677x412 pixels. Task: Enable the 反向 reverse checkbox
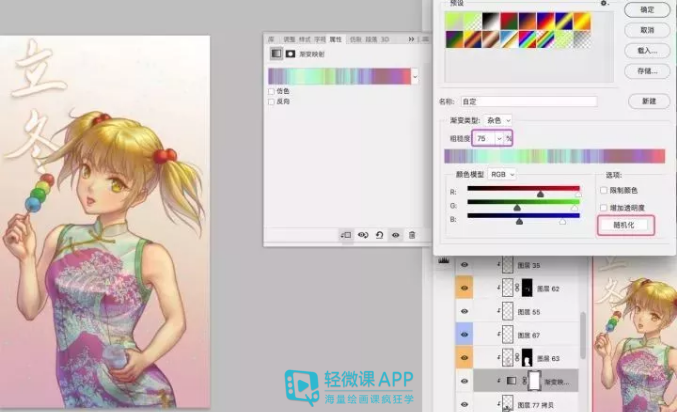coord(271,102)
